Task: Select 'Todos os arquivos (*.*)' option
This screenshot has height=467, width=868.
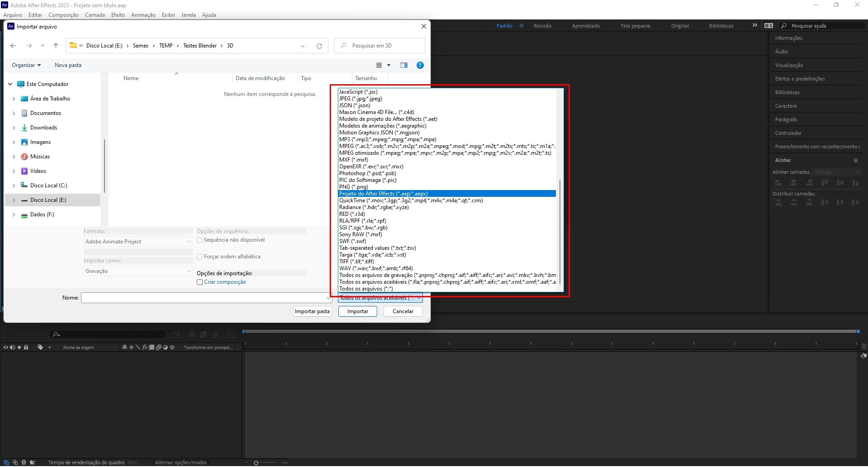Action: pyautogui.click(x=447, y=289)
